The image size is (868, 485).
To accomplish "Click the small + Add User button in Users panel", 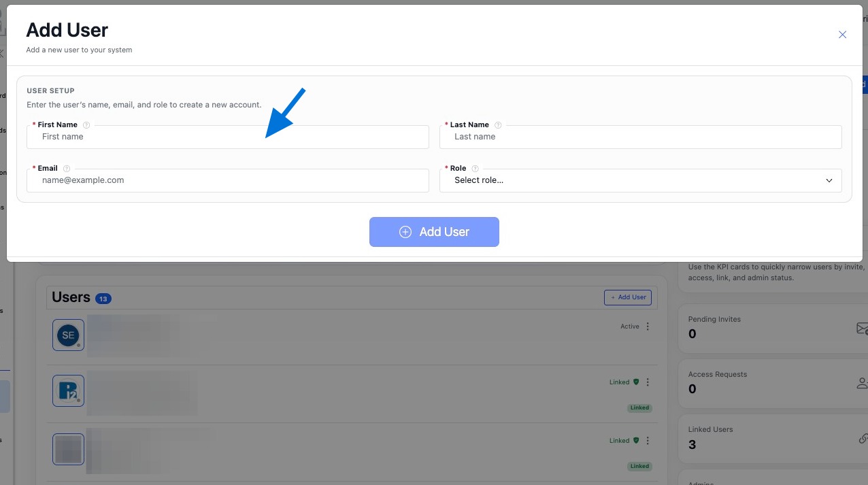I will tap(628, 297).
